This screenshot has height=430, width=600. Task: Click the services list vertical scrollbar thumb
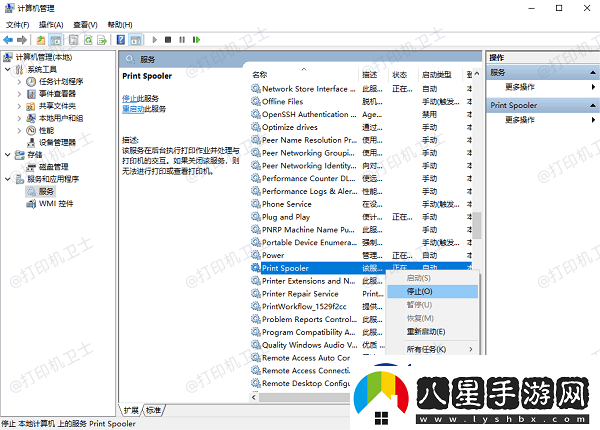click(477, 225)
